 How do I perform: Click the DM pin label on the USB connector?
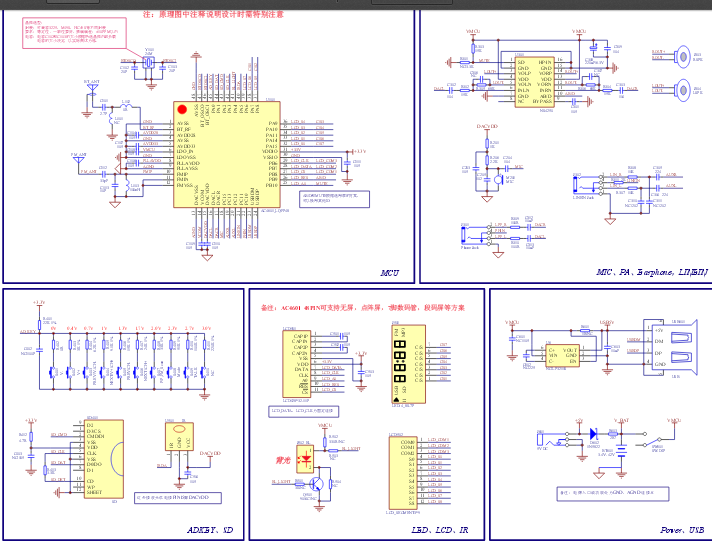[659, 341]
